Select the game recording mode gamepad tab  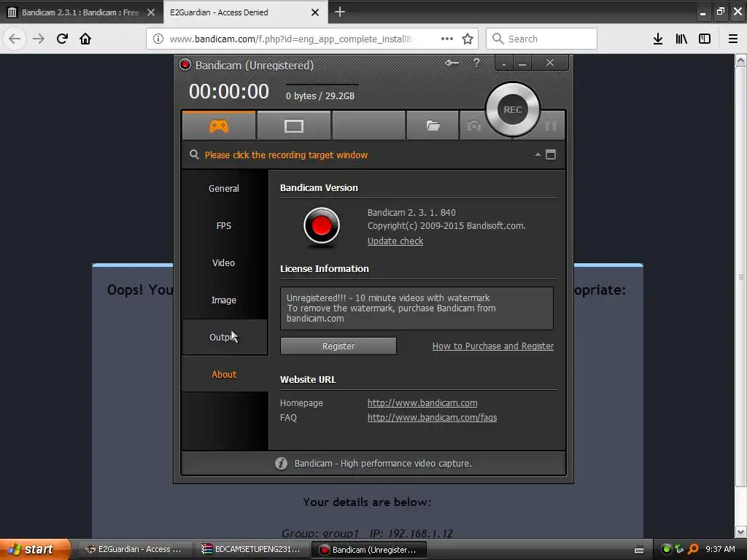pos(219,125)
